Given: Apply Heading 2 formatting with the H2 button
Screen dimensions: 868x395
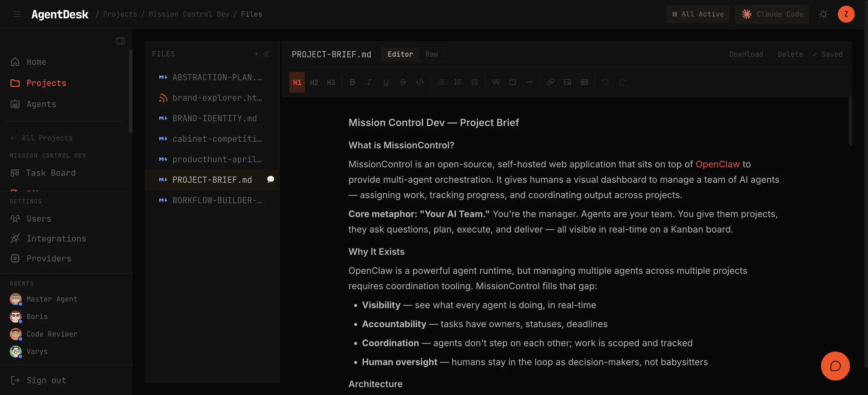Looking at the screenshot, I should pos(314,82).
